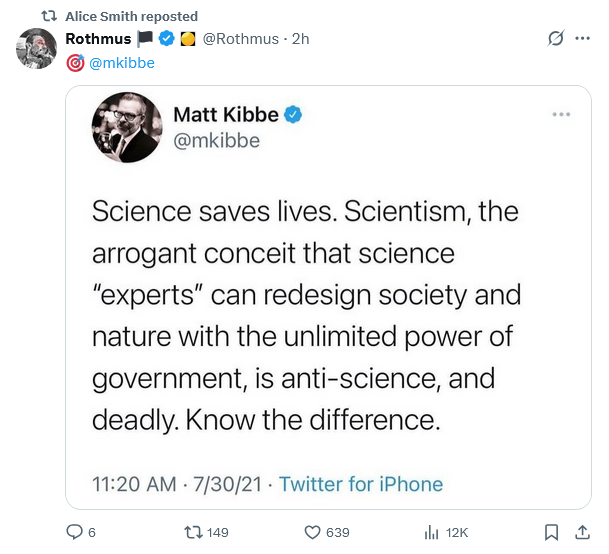Open the post's 2h timestamp

[300, 39]
